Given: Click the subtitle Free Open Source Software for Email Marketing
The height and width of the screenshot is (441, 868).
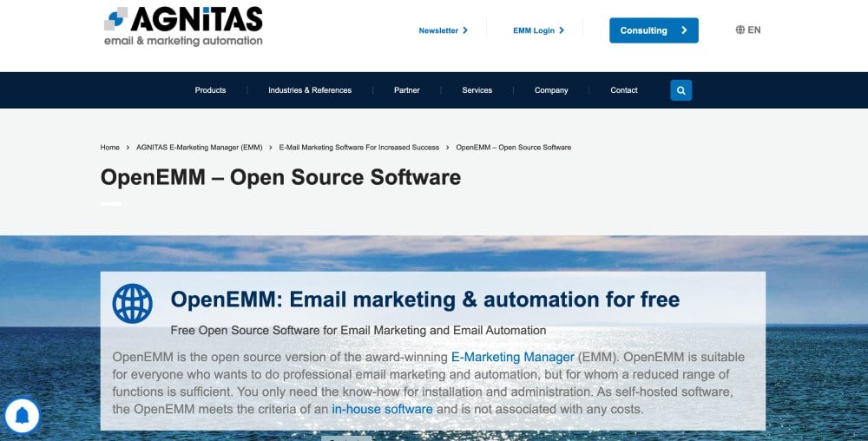Looking at the screenshot, I should [358, 331].
